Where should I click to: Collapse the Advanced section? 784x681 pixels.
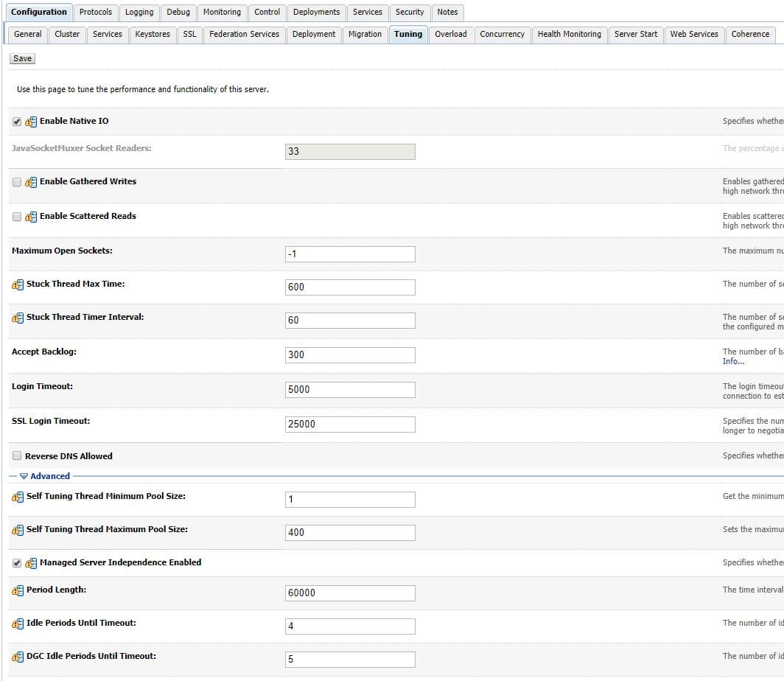tap(24, 475)
